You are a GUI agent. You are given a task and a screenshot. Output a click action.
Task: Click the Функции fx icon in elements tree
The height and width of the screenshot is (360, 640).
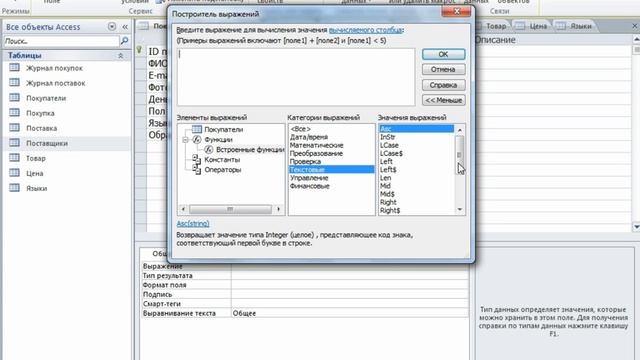[197, 140]
